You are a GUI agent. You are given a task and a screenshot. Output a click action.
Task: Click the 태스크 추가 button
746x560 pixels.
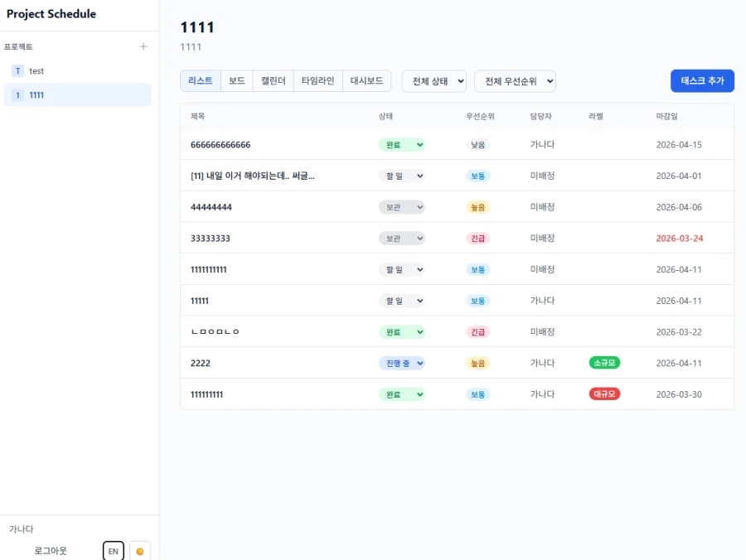coord(702,81)
